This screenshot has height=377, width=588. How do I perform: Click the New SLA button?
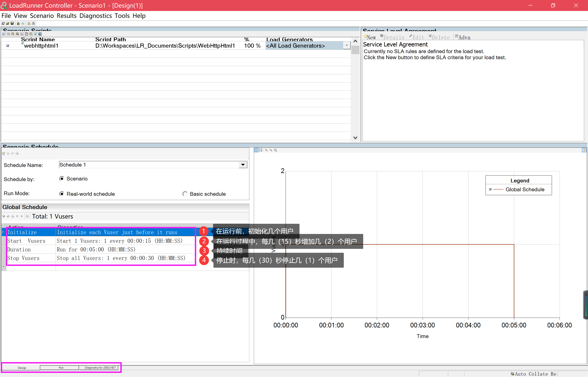(x=370, y=37)
